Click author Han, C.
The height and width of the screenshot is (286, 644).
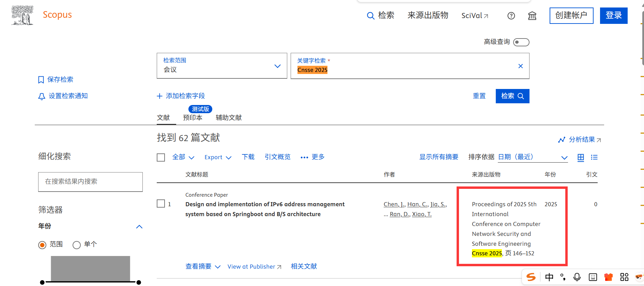pos(418,204)
